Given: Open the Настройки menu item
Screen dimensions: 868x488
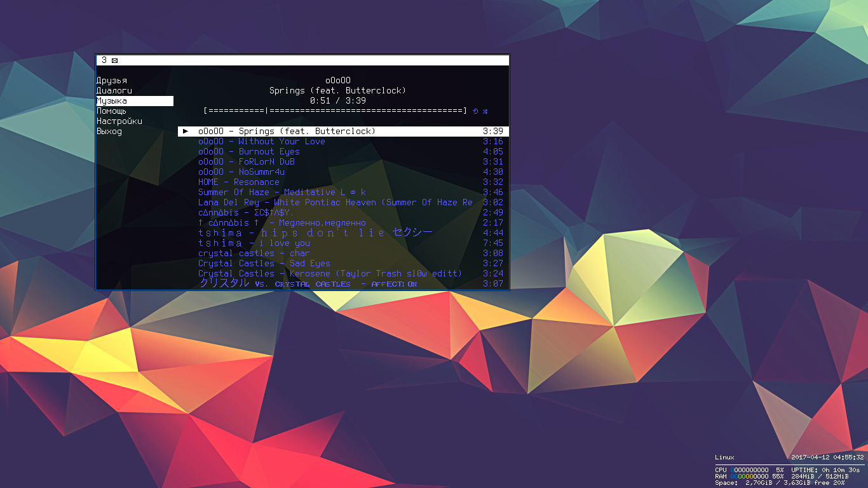Looking at the screenshot, I should pyautogui.click(x=119, y=121).
